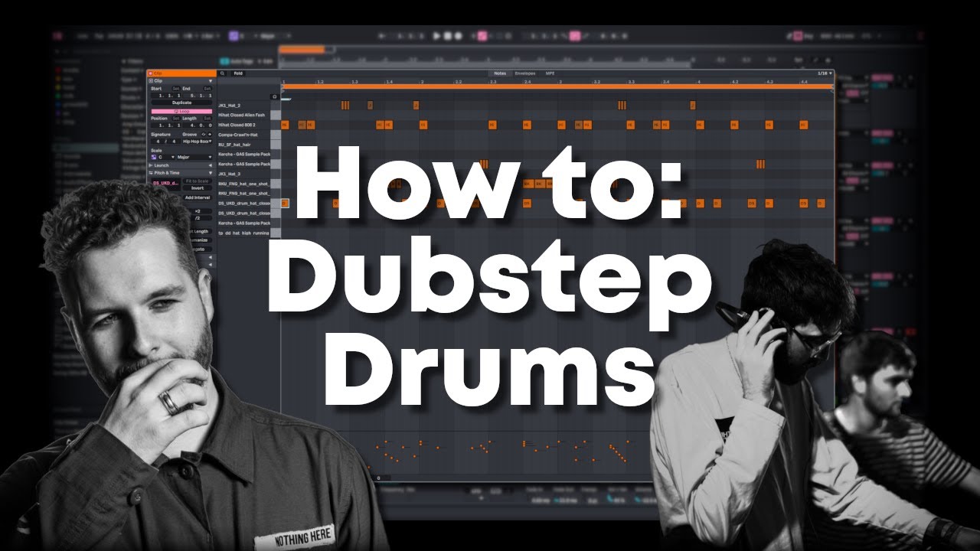Switch to the MPE tab
Viewport: 980px width, 551px height.
(x=550, y=73)
